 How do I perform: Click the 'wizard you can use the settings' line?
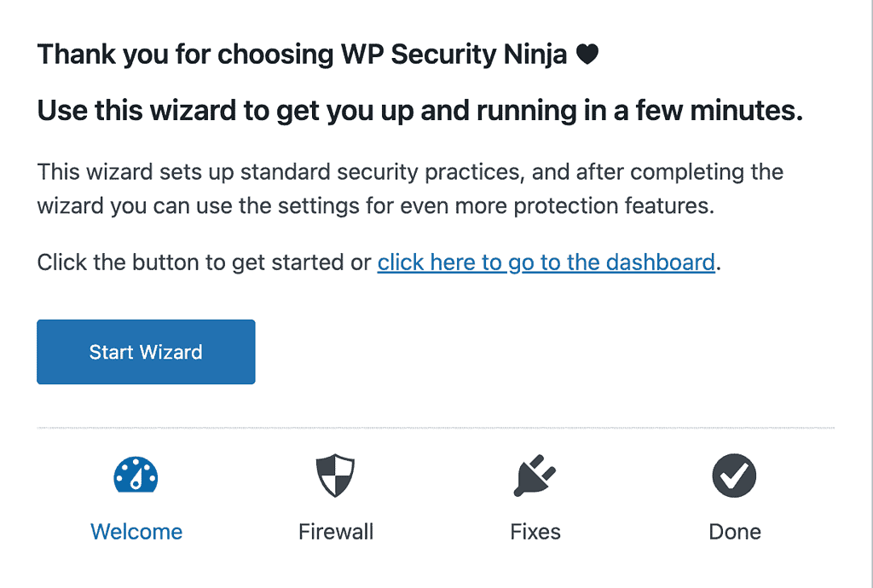376,206
